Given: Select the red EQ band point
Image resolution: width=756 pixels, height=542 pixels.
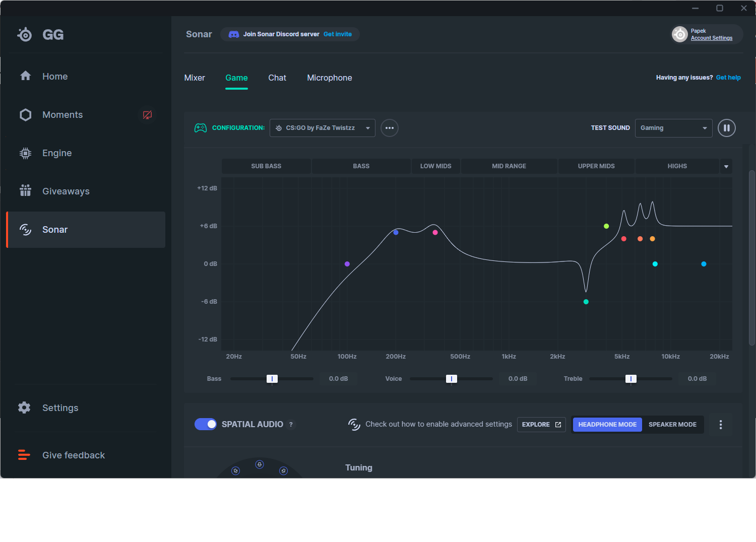Looking at the screenshot, I should pos(624,239).
